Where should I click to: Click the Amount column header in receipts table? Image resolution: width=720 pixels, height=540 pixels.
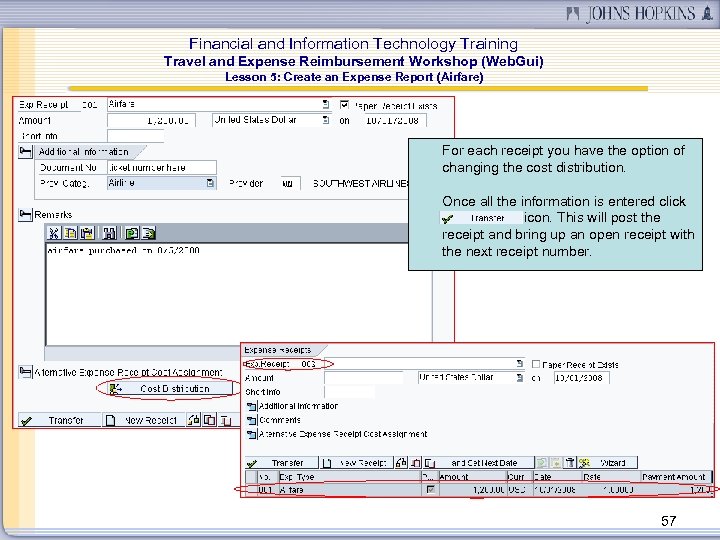pos(472,477)
